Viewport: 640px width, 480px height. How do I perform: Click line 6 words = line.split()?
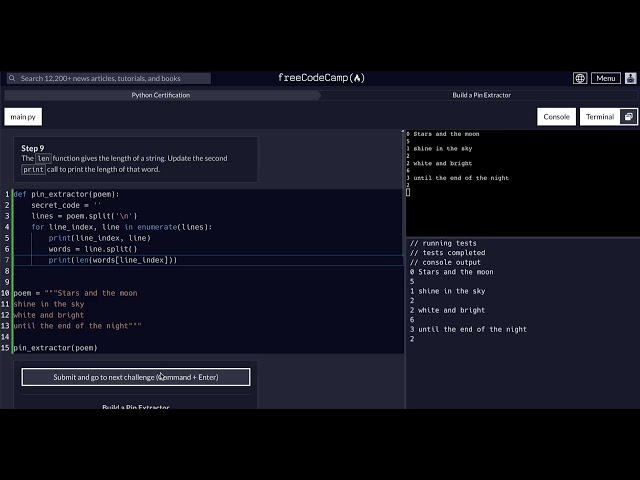click(x=93, y=249)
